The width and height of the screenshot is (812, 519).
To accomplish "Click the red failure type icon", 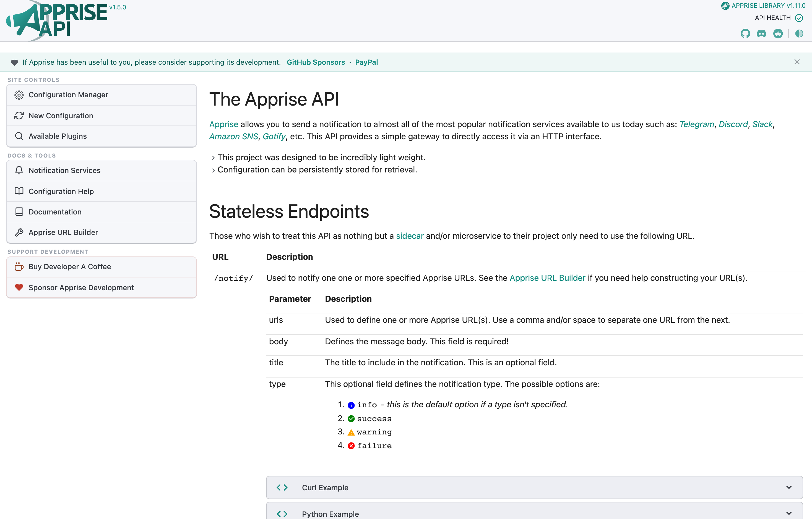I will tap(351, 446).
